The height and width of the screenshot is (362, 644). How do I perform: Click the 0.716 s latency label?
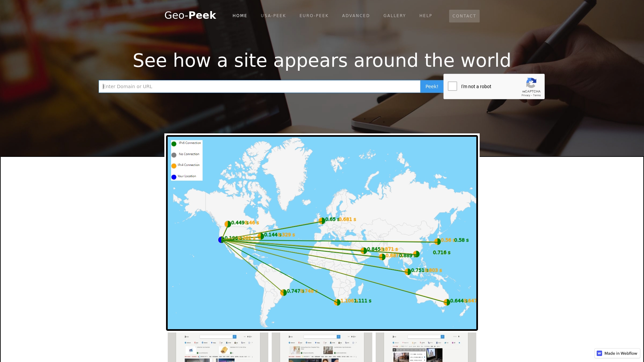(x=441, y=252)
